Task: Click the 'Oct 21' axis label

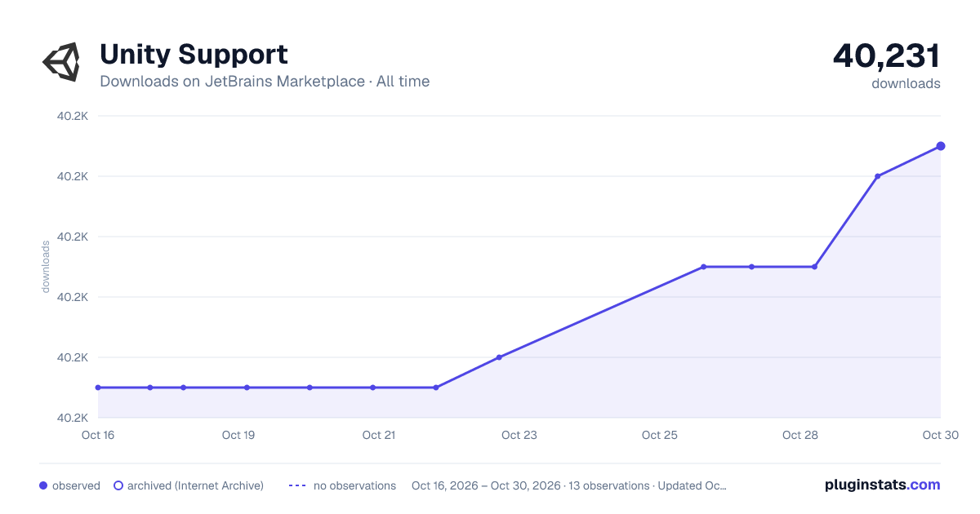Action: (379, 435)
